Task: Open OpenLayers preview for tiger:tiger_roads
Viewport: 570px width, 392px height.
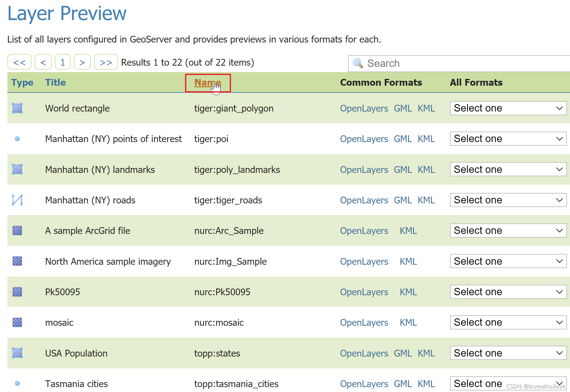Action: point(364,200)
